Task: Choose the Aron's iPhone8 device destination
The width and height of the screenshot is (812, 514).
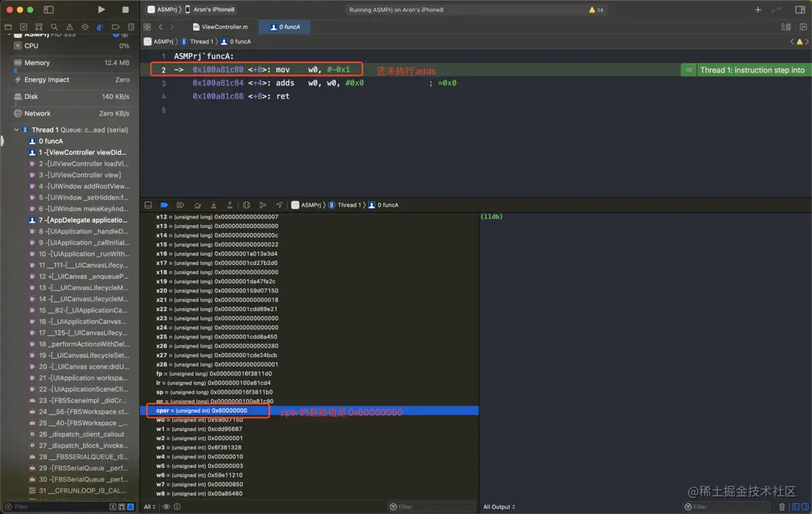Action: point(210,9)
